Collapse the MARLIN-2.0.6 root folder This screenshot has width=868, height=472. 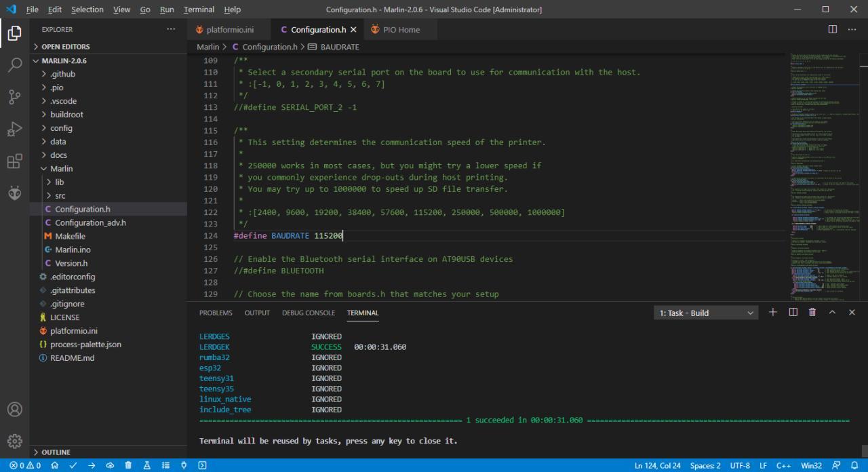click(108, 60)
